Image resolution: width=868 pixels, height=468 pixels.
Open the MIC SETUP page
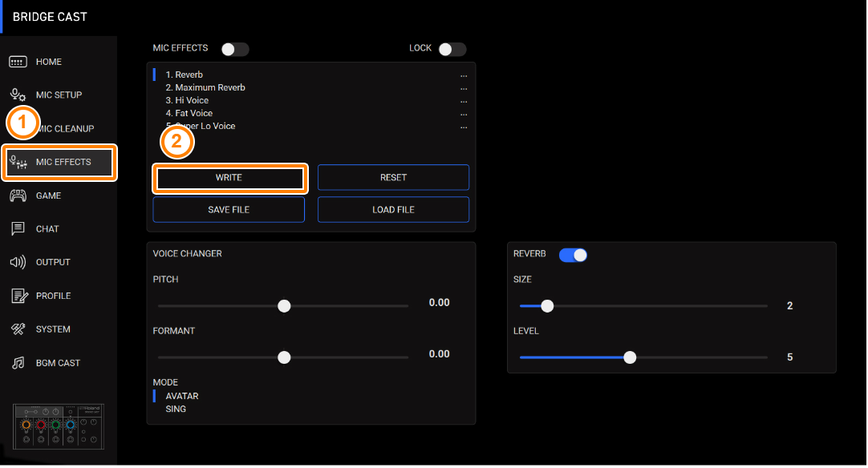coord(59,95)
